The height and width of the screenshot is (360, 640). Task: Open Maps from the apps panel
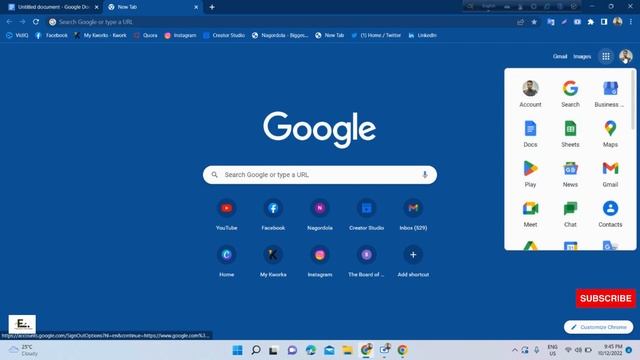click(610, 134)
